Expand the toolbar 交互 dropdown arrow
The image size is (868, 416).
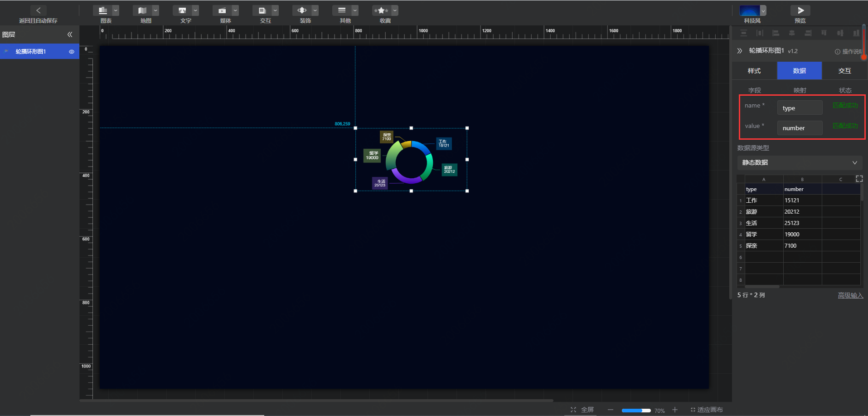[x=275, y=10]
